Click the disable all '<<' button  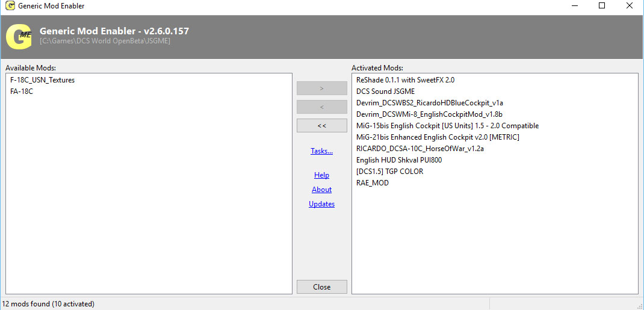(x=321, y=126)
